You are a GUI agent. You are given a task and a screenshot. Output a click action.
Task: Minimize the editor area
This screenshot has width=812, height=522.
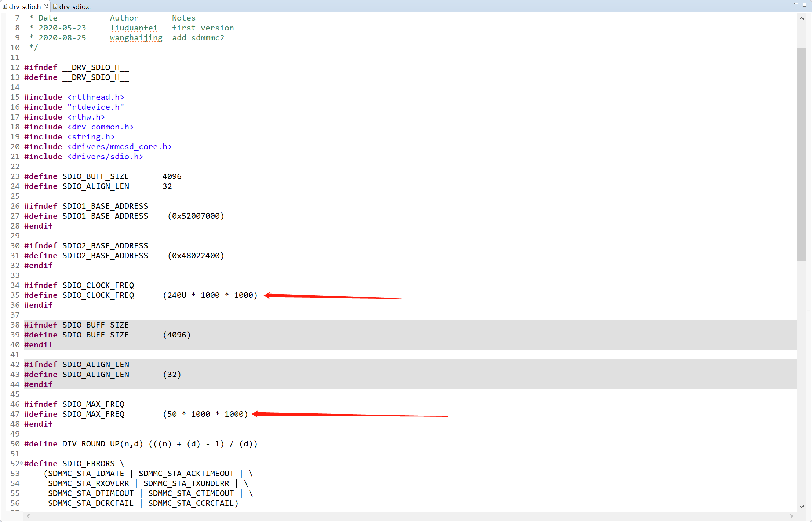tap(796, 4)
